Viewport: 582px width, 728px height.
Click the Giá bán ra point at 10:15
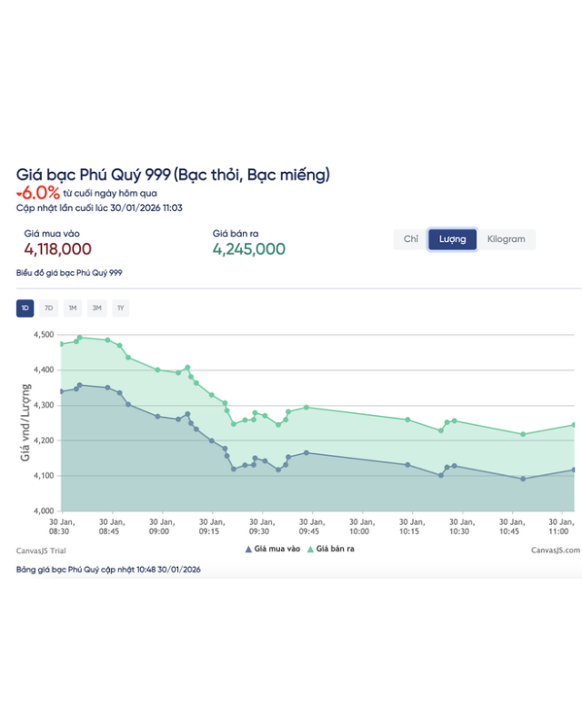(407, 420)
